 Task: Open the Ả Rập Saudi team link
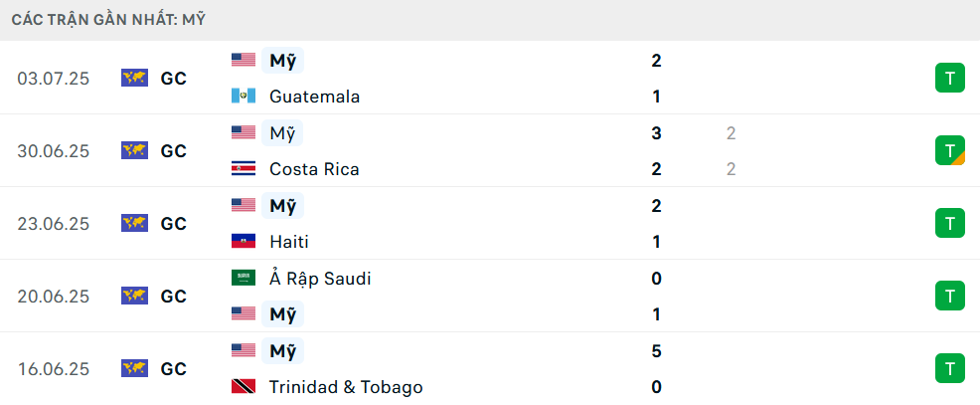[320, 278]
